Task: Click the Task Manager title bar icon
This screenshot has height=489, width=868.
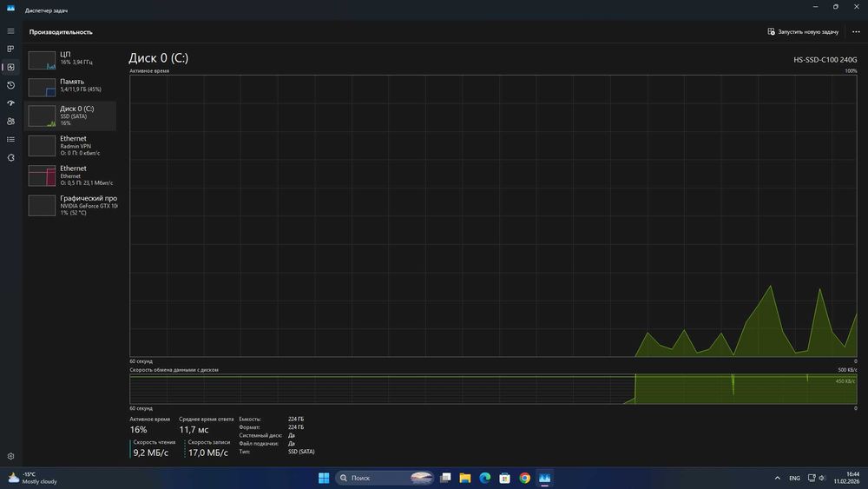Action: click(10, 9)
